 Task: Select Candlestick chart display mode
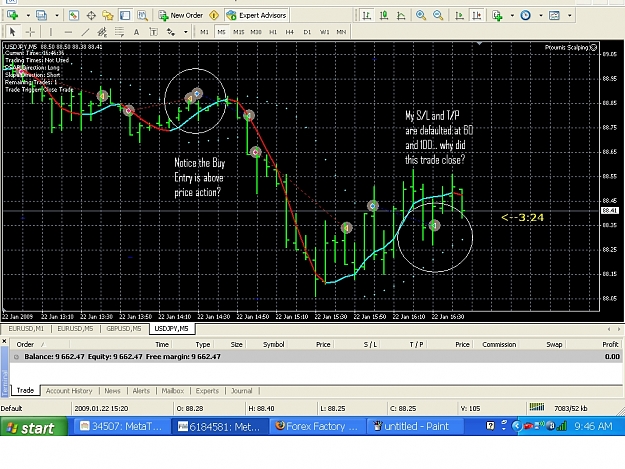(384, 15)
